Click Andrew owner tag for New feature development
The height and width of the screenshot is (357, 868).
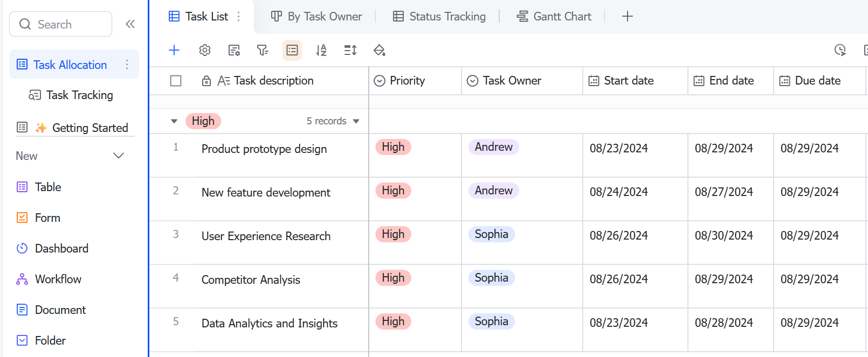[x=493, y=191]
